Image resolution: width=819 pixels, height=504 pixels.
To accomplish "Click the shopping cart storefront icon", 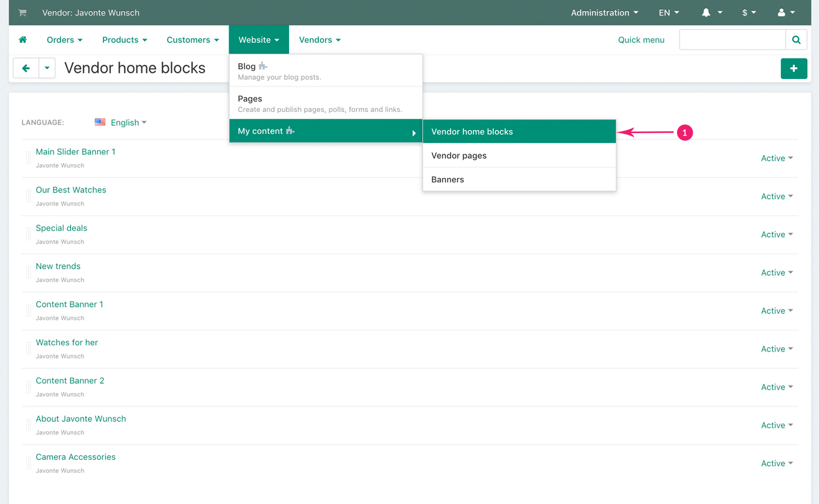I will tap(22, 12).
